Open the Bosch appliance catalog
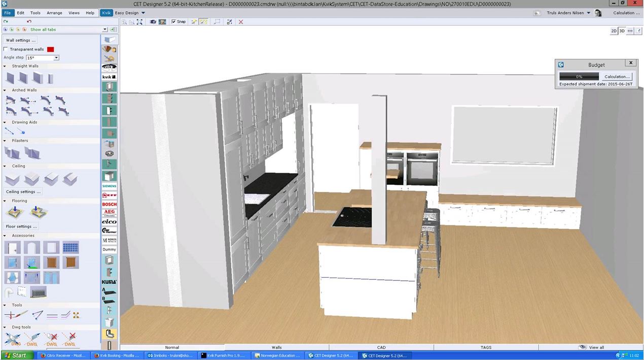Image resolution: width=644 pixels, height=360 pixels. [109, 204]
